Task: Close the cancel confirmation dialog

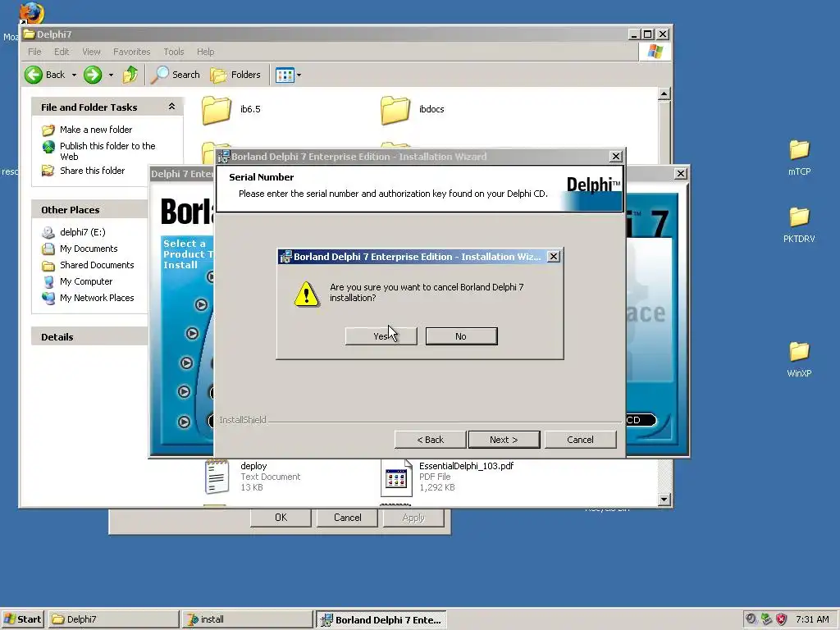Action: click(554, 257)
